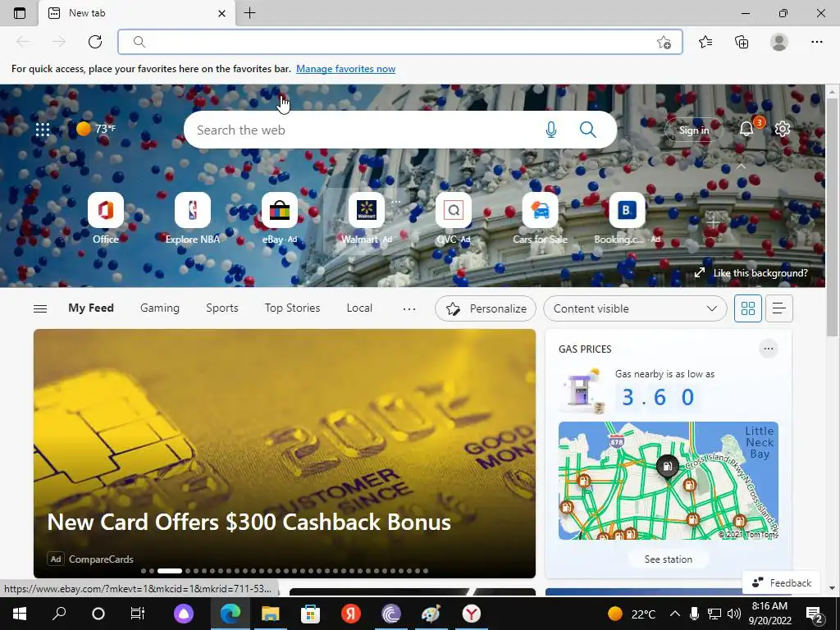Open page settings gear icon
Viewport: 840px width, 630px height.
782,129
